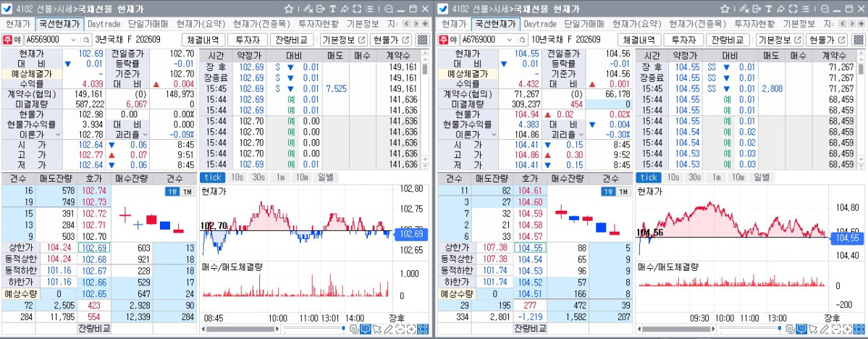
Task: Select arrow cursor tool under left chart
Action: 378,329
